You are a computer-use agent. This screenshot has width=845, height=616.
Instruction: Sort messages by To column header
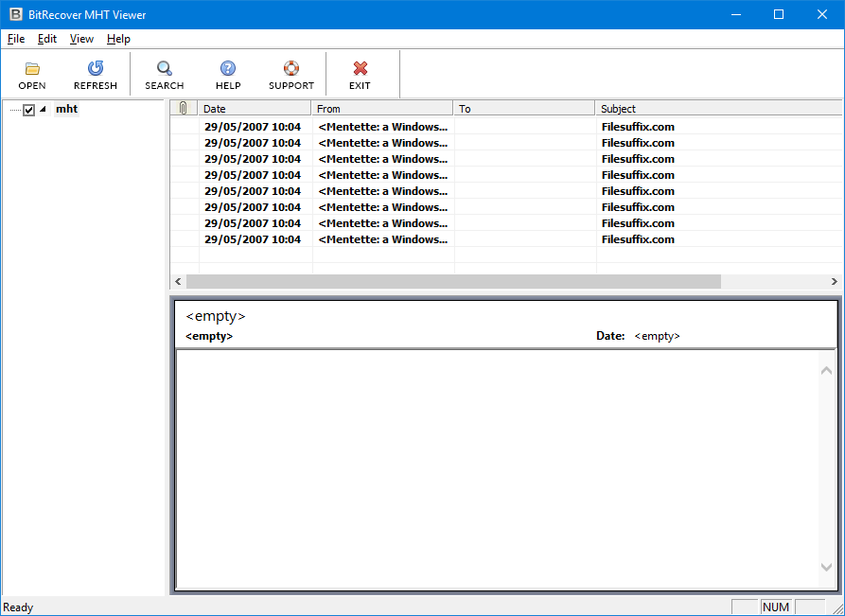524,108
